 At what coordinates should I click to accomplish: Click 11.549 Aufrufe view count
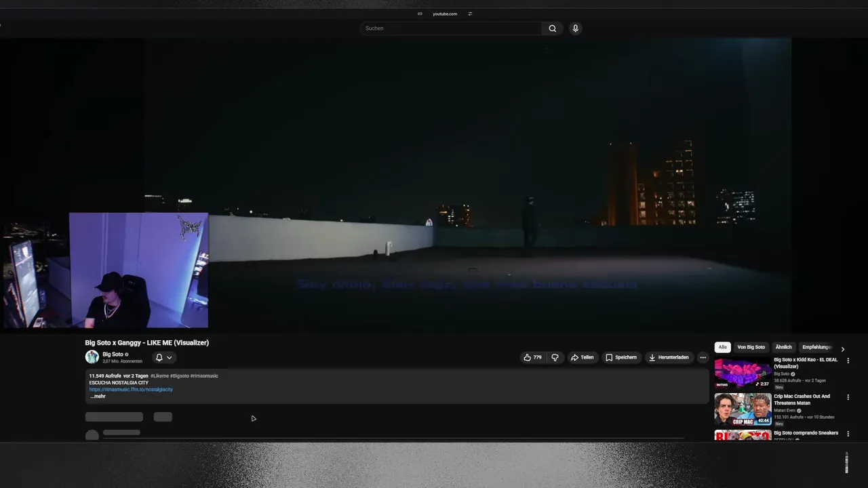[105, 375]
